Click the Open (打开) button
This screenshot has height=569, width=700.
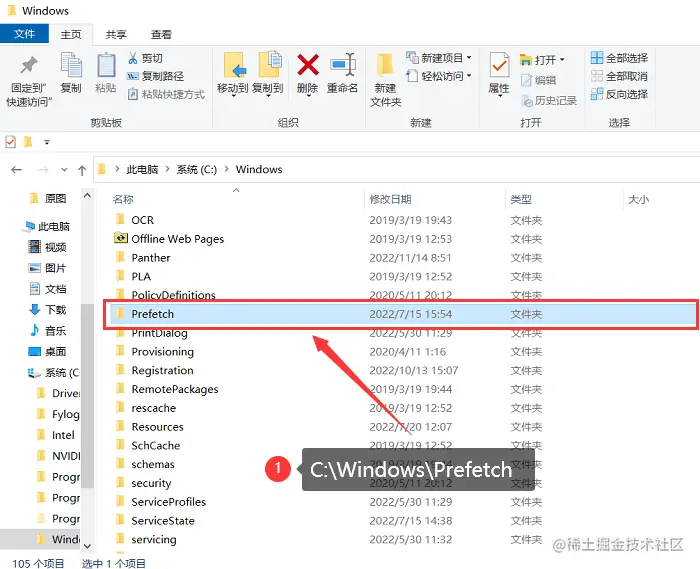click(x=542, y=59)
